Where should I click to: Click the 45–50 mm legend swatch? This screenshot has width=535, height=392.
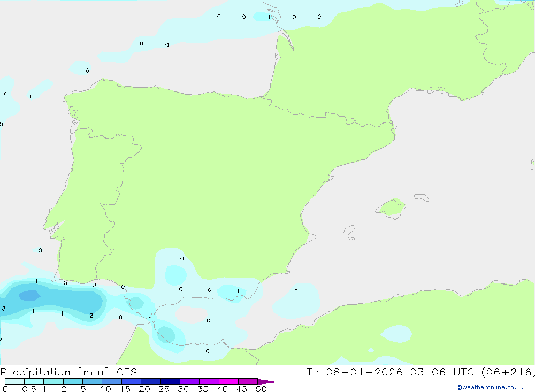pos(248,381)
